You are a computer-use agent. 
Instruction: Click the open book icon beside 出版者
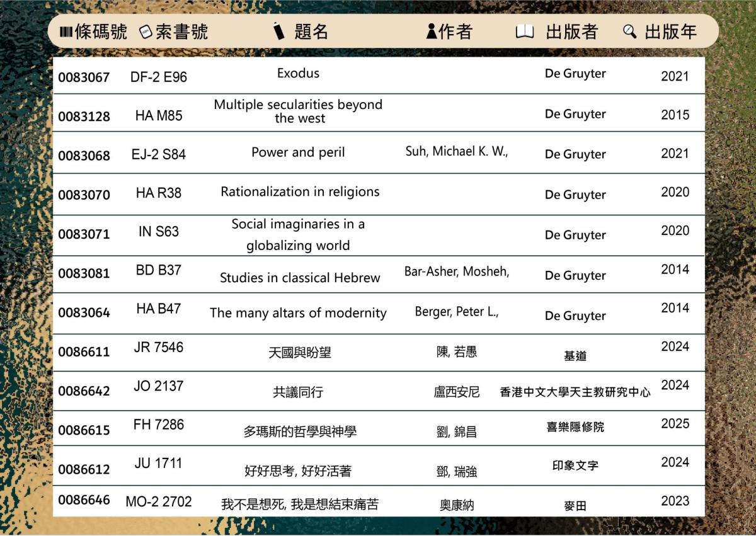click(x=524, y=31)
